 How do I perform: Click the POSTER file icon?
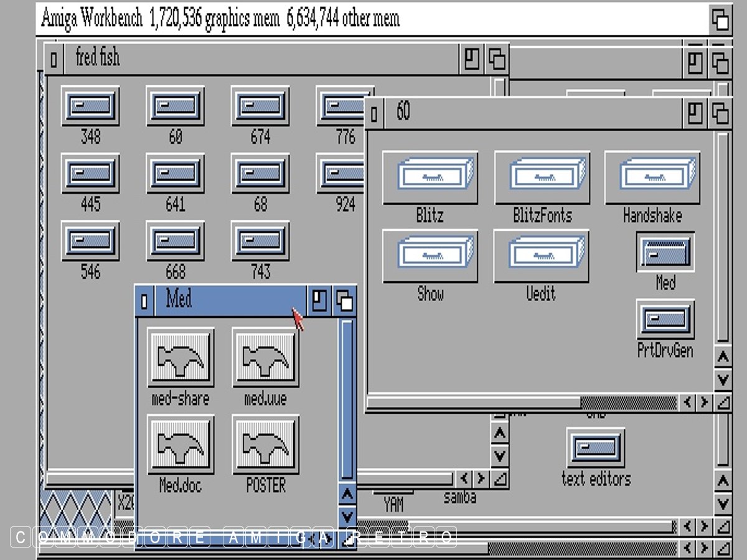266,444
